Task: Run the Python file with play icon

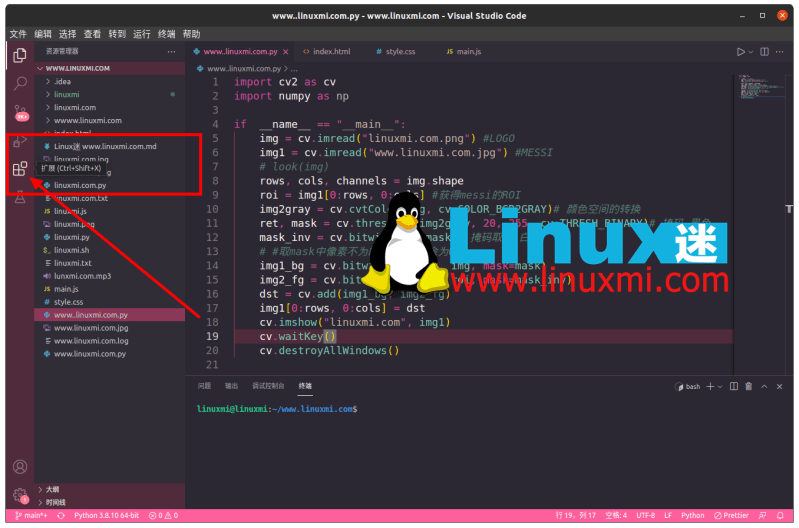Action: [x=740, y=52]
